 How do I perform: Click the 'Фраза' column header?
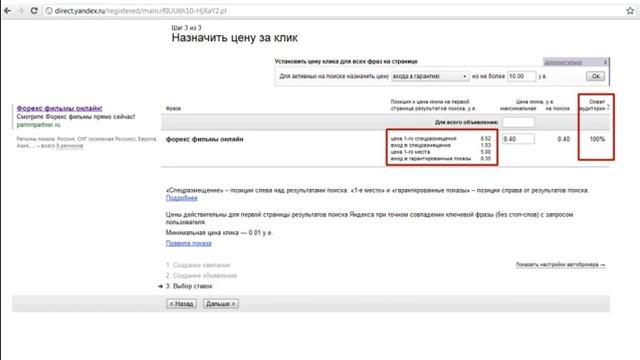pos(173,109)
